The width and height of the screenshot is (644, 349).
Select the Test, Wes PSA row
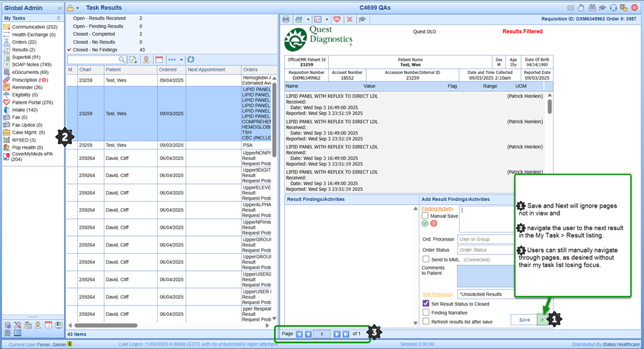pyautogui.click(x=170, y=145)
